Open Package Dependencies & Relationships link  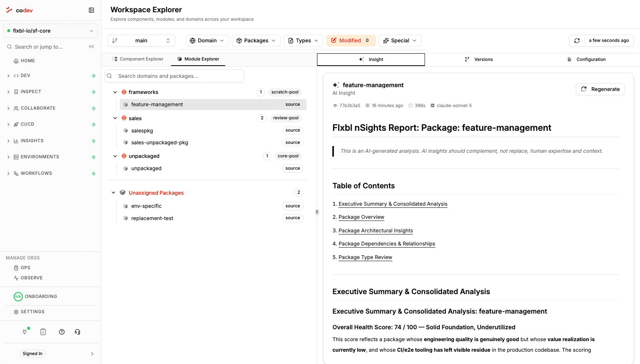387,244
